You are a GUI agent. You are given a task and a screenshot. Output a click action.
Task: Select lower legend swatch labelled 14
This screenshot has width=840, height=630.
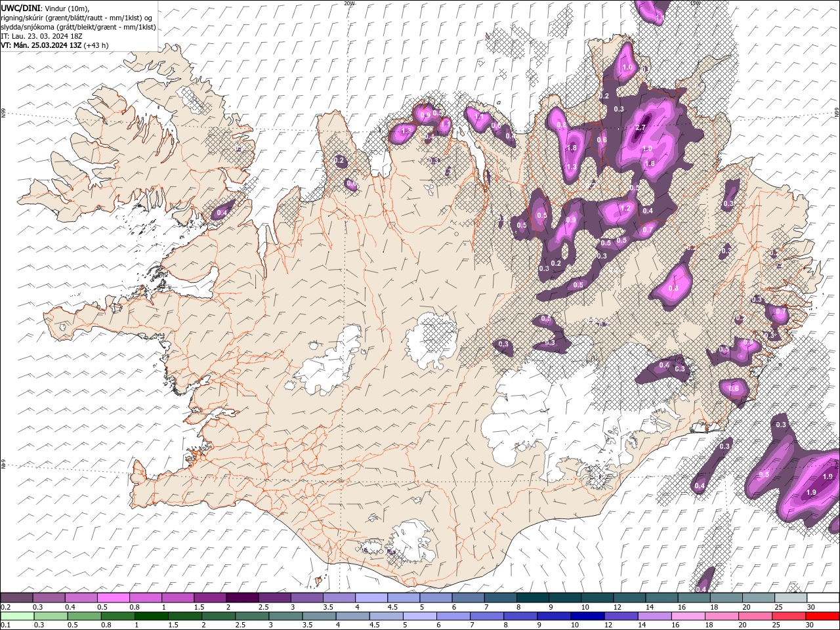(x=655, y=616)
